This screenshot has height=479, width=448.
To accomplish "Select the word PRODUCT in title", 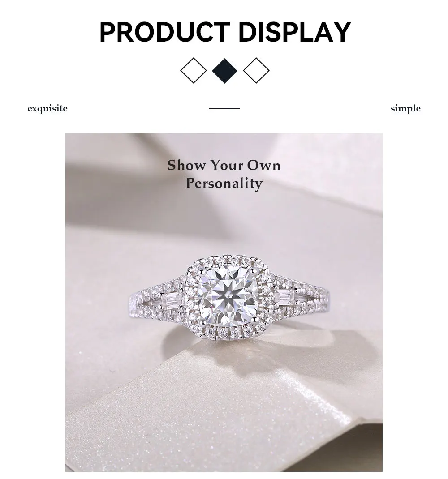I will tap(164, 32).
